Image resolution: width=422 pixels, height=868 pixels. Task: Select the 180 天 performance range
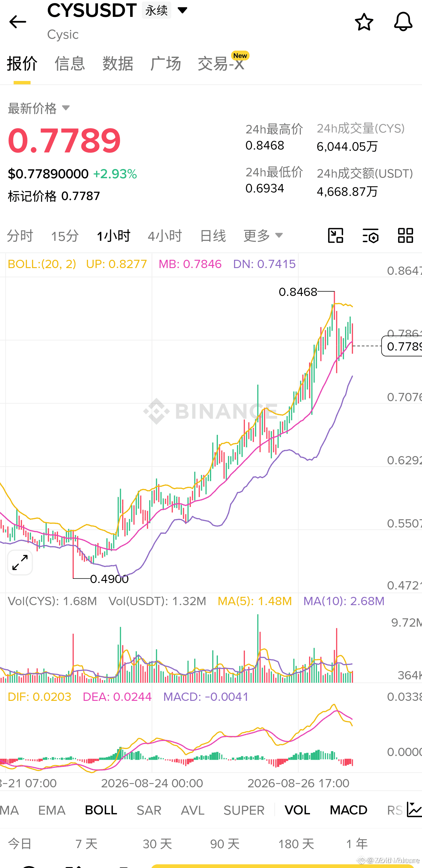pyautogui.click(x=296, y=844)
